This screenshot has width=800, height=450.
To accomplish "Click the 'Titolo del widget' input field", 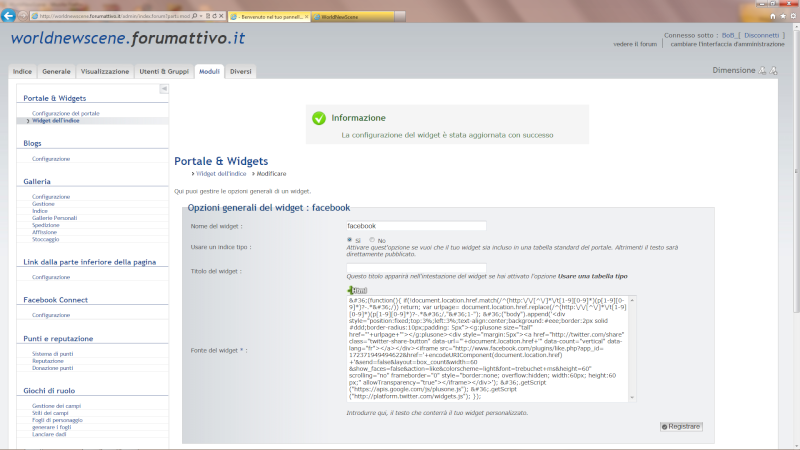I will click(416, 268).
